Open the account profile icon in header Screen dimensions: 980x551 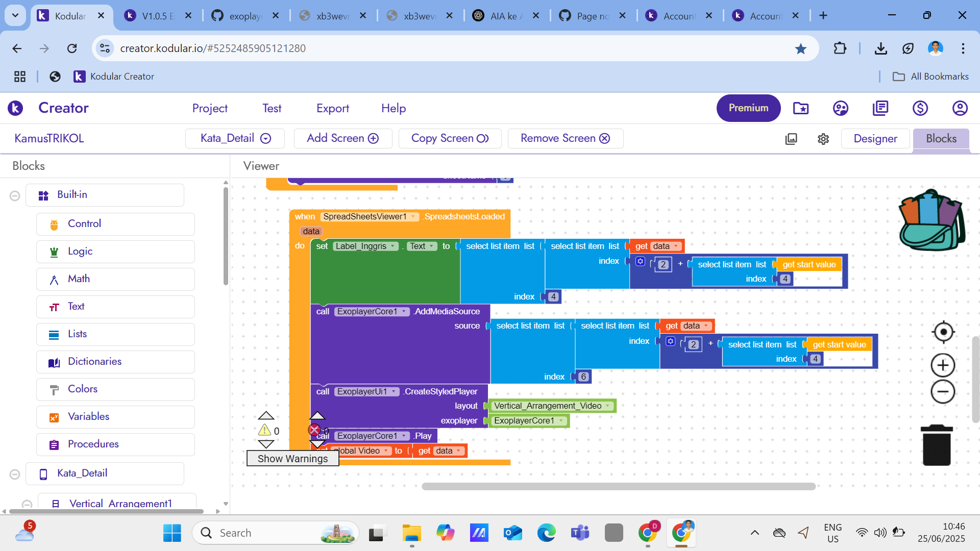pos(960,108)
